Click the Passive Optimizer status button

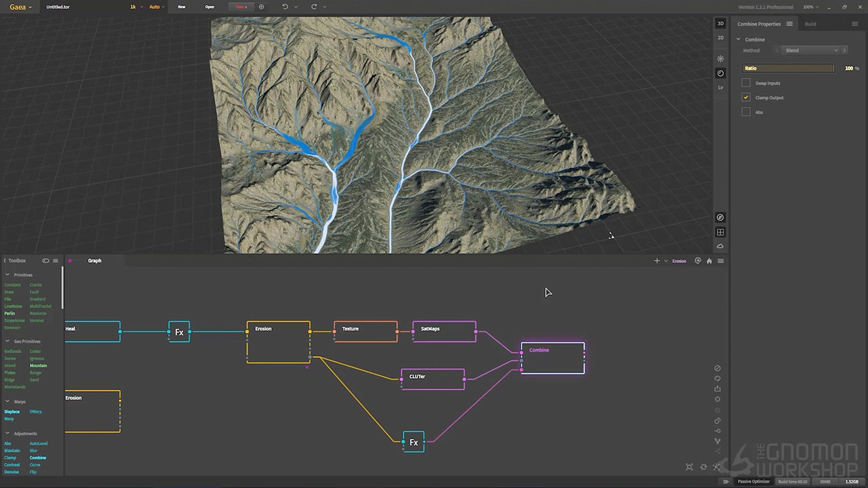754,482
